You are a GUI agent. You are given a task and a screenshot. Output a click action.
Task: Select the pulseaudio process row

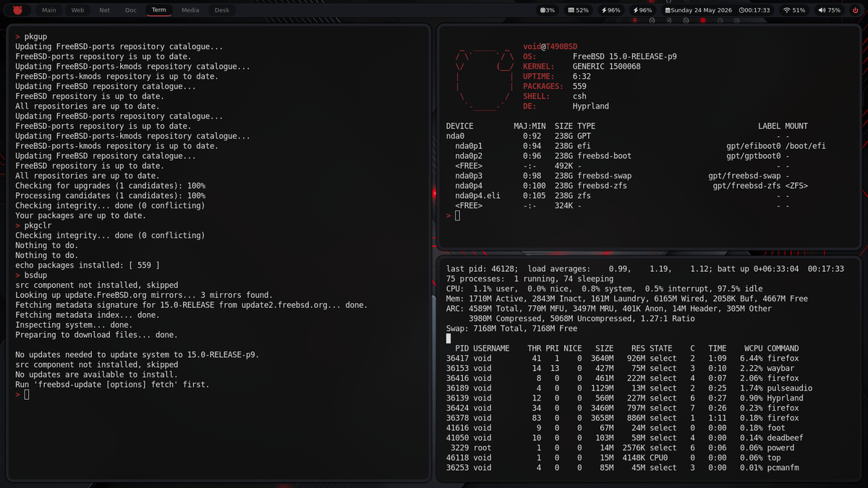pos(629,388)
